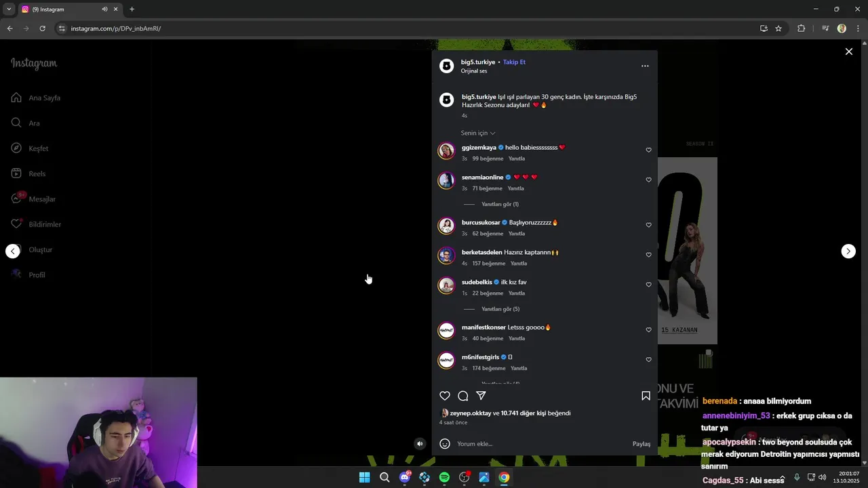This screenshot has height=488, width=868.
Task: Close the post overlay with X
Action: click(x=848, y=52)
